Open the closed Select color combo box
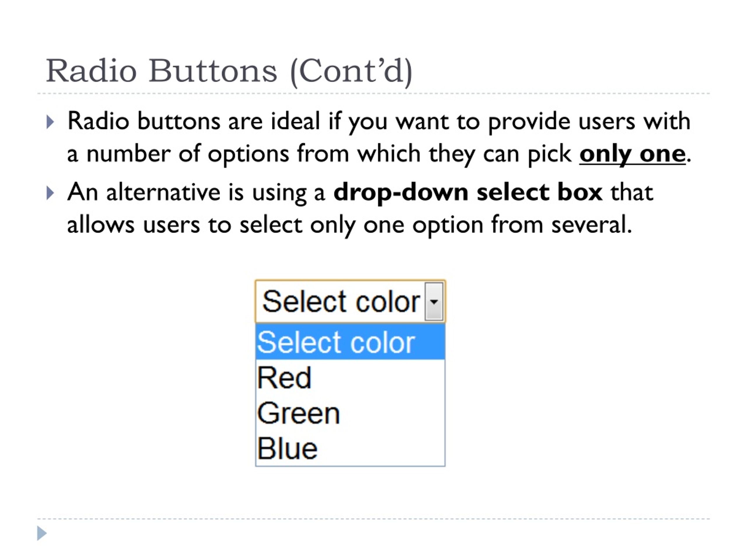Image resolution: width=747 pixels, height=560 pixels. click(x=350, y=301)
